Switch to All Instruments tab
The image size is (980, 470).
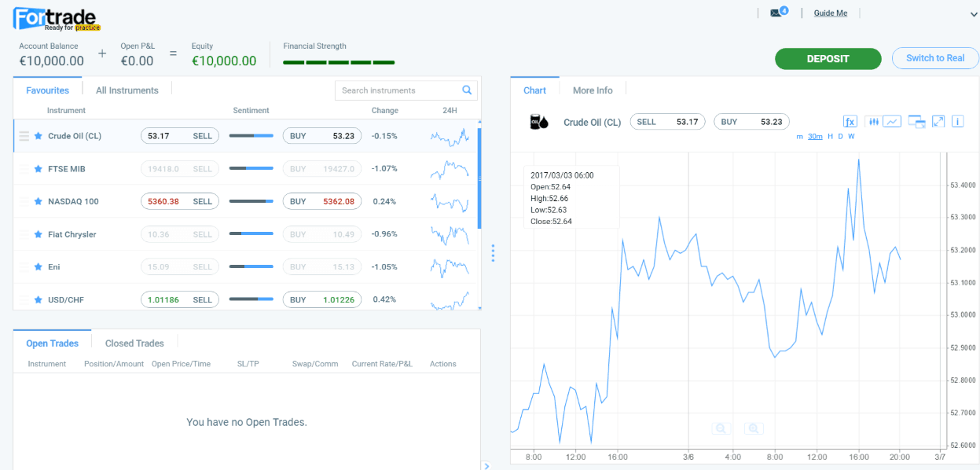(127, 90)
